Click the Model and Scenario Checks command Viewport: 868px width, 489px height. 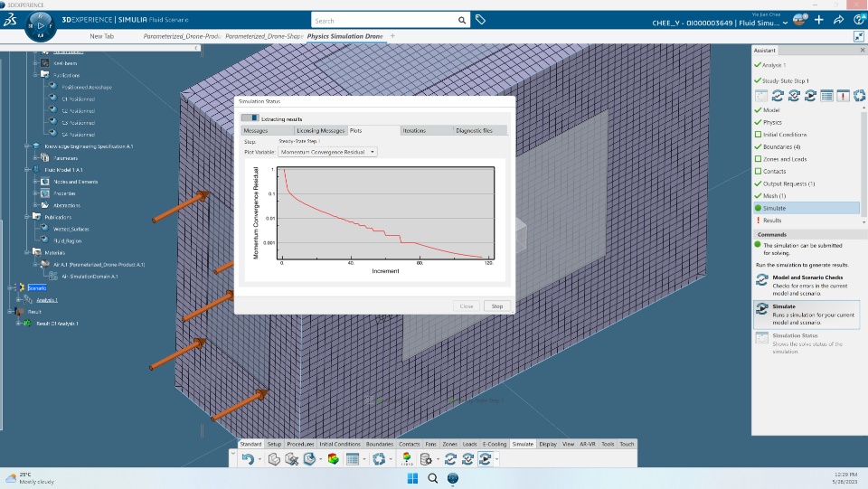807,286
